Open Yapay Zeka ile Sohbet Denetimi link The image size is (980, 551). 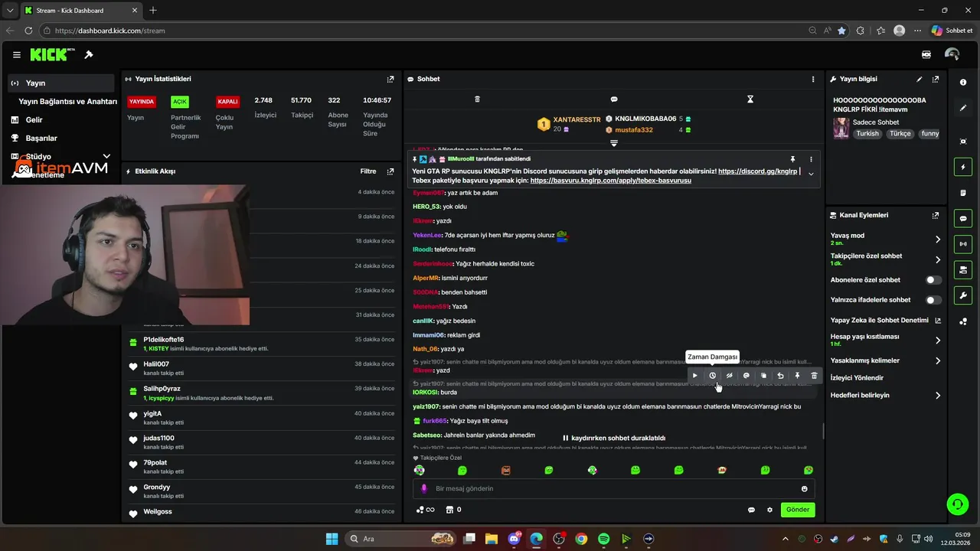coord(886,320)
